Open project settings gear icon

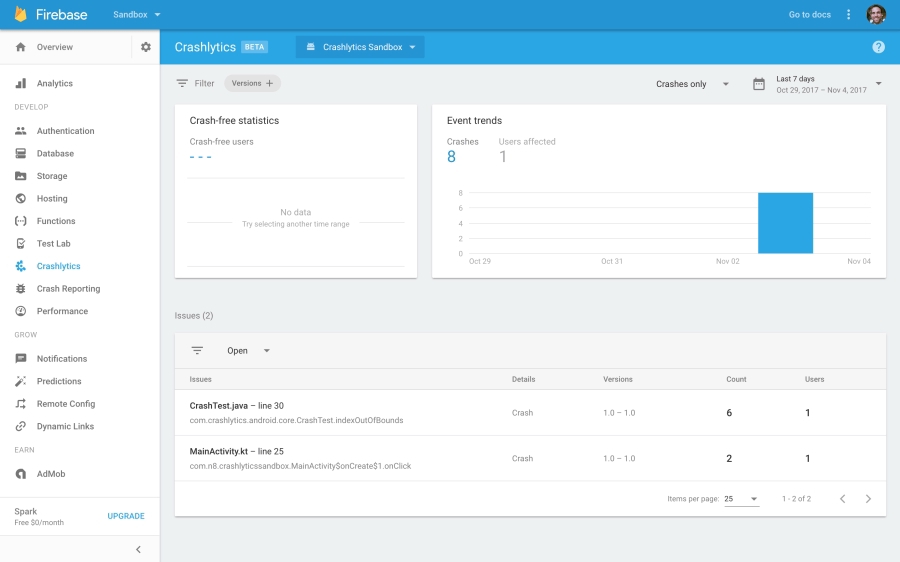[146, 47]
